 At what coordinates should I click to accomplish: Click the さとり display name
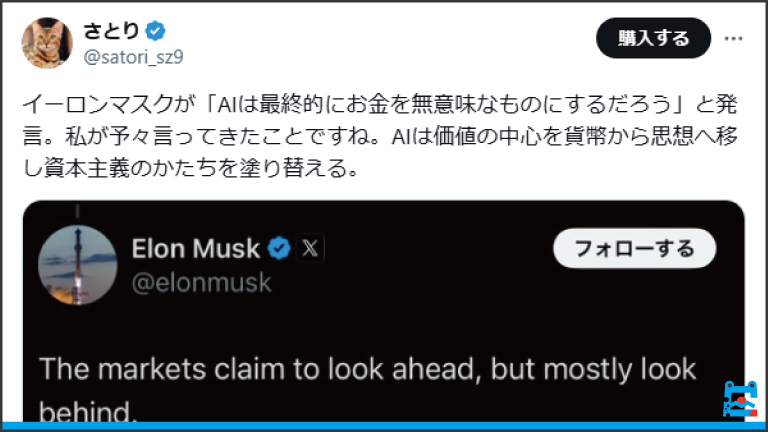[x=108, y=31]
